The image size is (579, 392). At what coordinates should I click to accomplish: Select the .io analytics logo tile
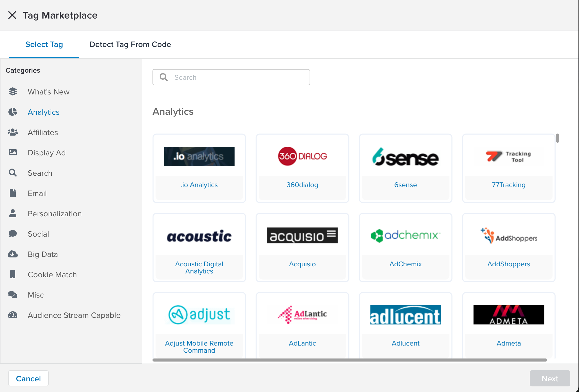(199, 156)
